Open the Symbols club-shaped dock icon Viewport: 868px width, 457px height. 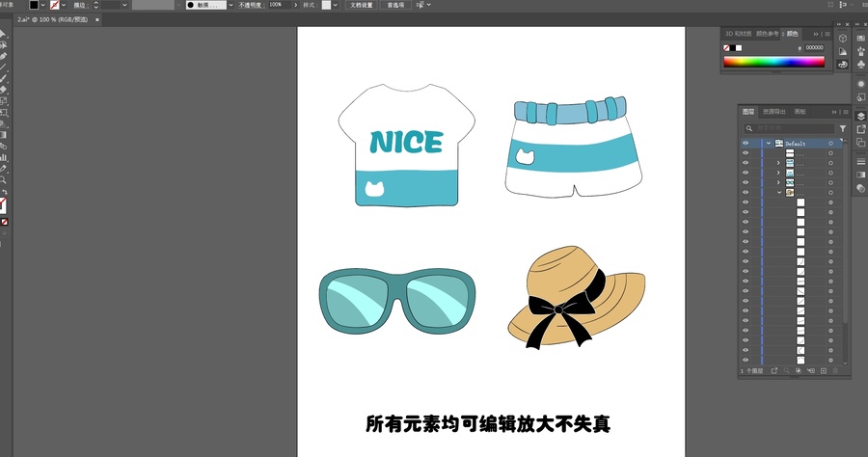coord(861,65)
